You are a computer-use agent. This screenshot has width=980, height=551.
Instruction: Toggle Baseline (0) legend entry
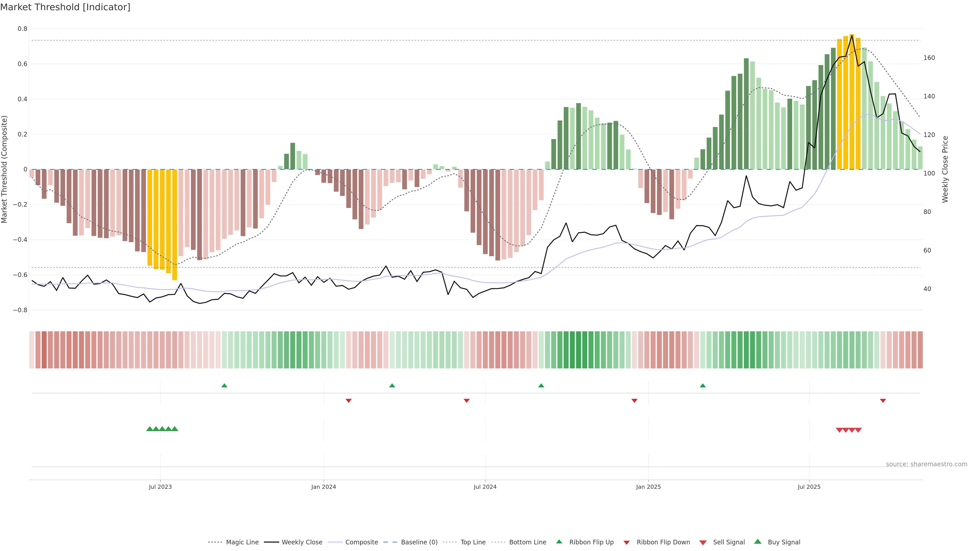click(419, 542)
